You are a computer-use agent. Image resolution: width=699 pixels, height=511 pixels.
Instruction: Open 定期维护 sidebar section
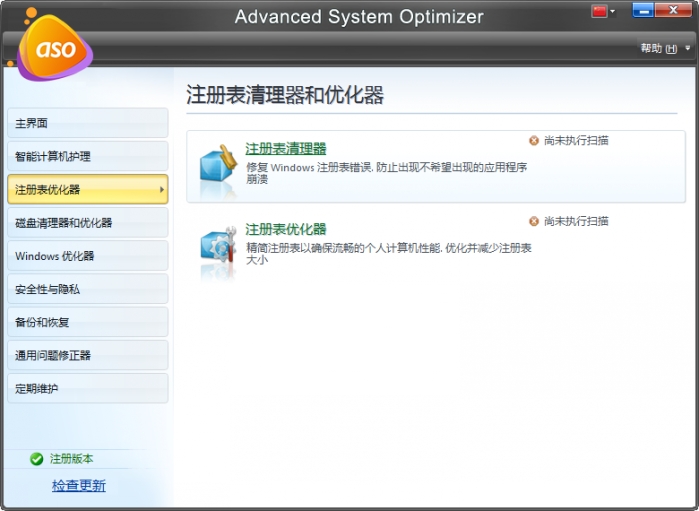pyautogui.click(x=88, y=388)
